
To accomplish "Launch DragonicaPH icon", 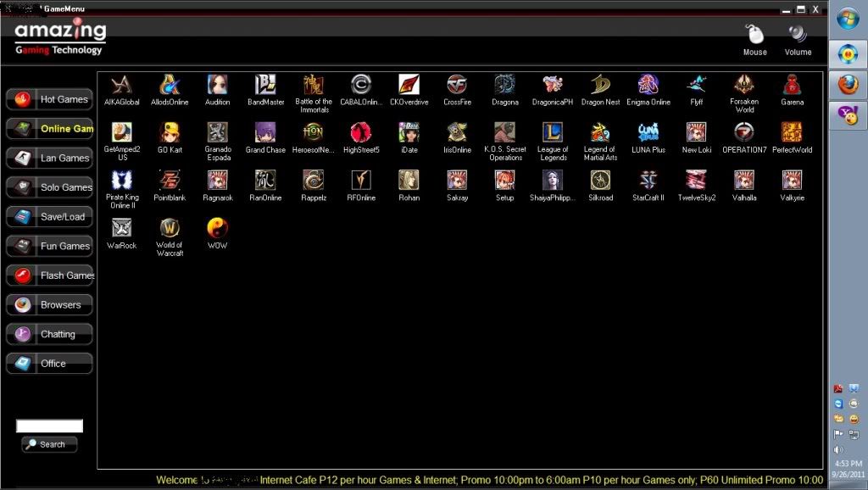I will (553, 86).
